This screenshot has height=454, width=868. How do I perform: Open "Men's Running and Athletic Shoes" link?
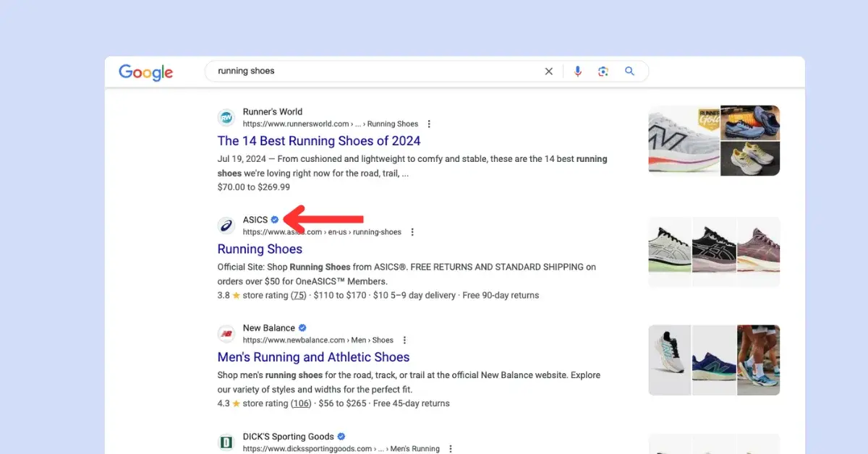pos(313,357)
